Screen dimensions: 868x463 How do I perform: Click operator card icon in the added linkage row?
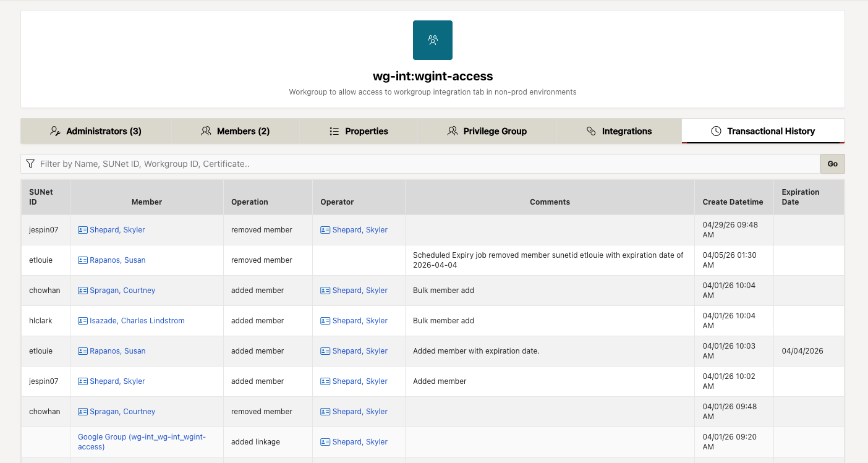[325, 442]
